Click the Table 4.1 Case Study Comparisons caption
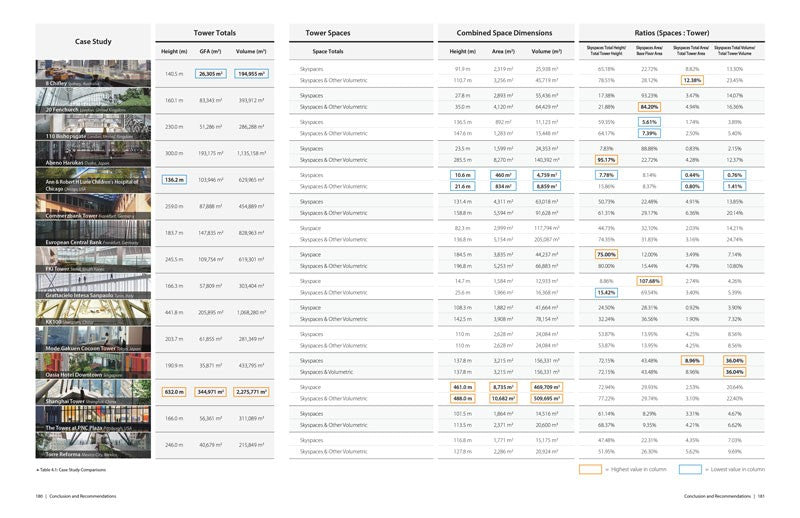Screen dimensions: 800x518 (x=71, y=470)
